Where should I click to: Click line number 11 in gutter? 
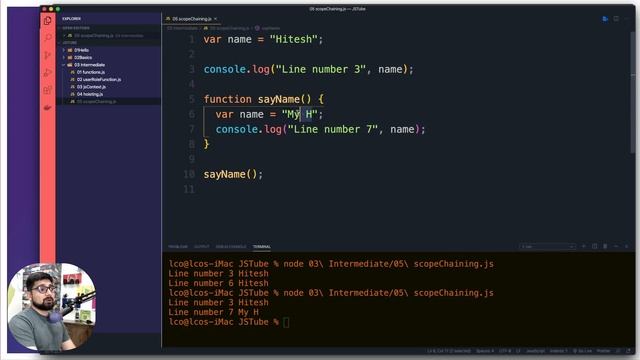[189, 189]
